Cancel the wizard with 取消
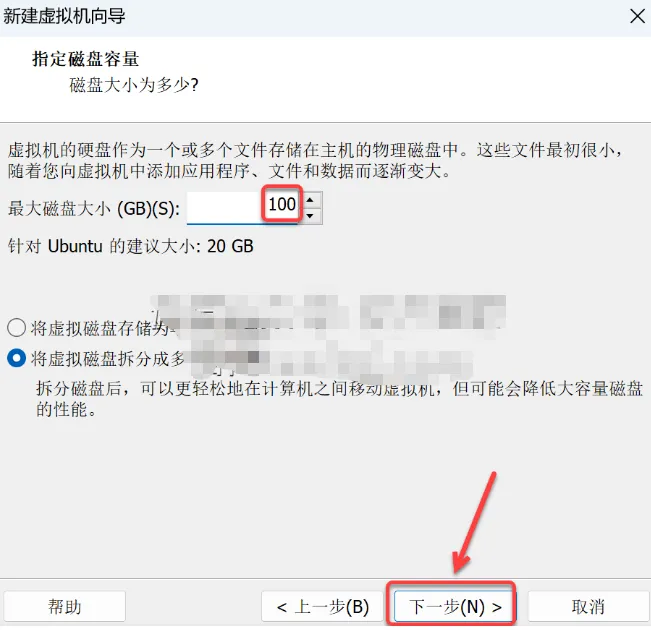The height and width of the screenshot is (630, 651). pyautogui.click(x=588, y=607)
